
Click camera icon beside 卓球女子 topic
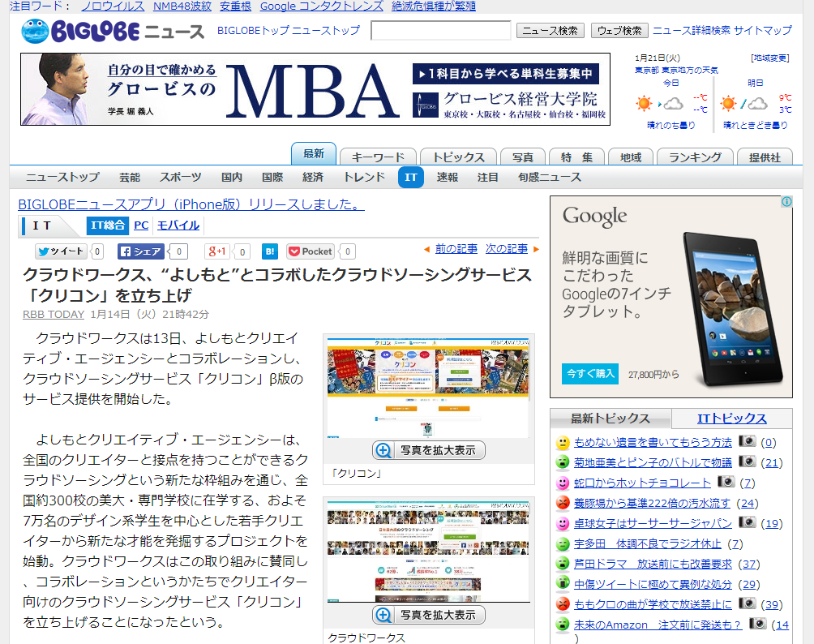click(747, 522)
